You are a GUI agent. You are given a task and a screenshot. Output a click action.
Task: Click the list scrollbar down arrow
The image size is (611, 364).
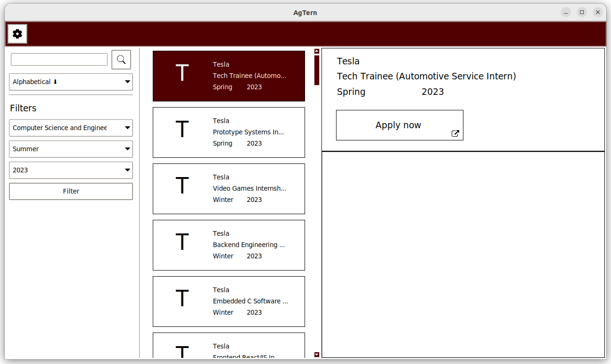317,355
